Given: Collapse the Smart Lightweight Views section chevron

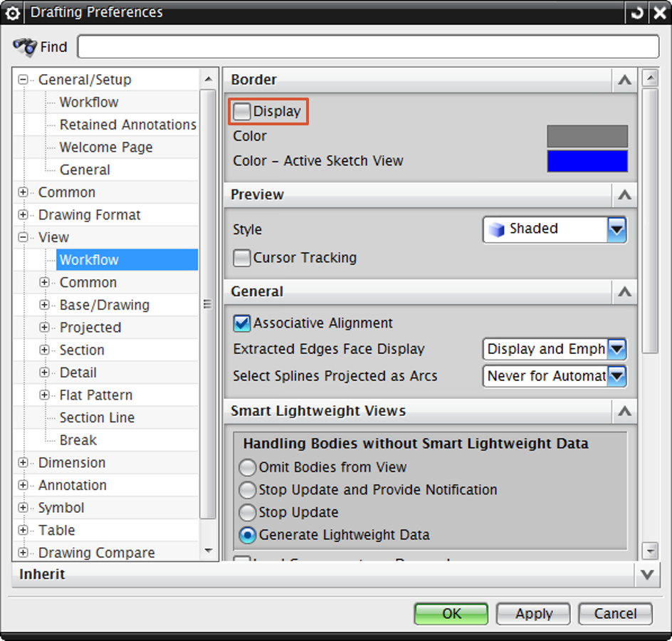Looking at the screenshot, I should coord(624,411).
